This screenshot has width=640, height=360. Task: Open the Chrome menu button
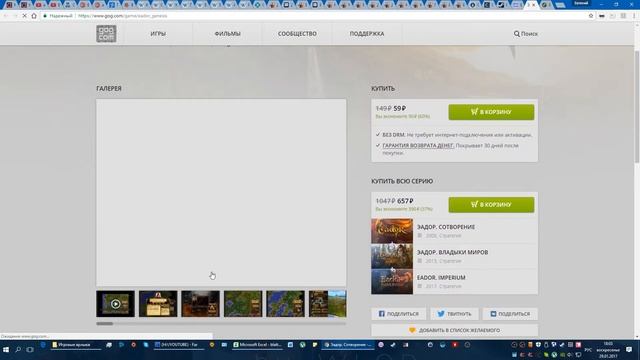pyautogui.click(x=635, y=16)
